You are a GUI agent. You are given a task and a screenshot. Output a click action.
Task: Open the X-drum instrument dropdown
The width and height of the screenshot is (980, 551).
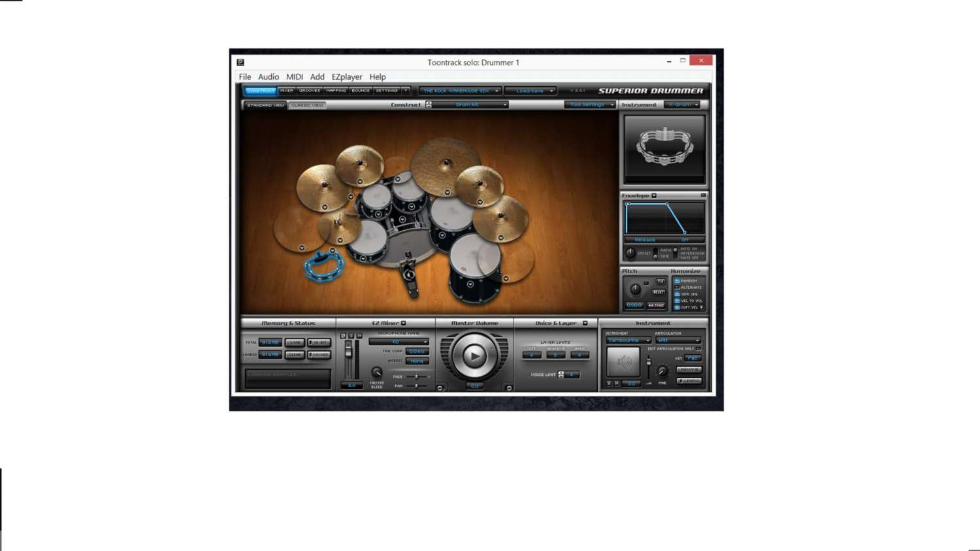click(682, 105)
